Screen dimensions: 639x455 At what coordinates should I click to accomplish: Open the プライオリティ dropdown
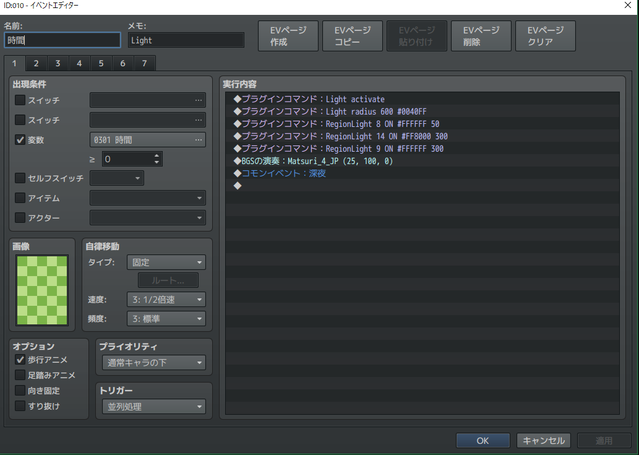[x=154, y=362]
